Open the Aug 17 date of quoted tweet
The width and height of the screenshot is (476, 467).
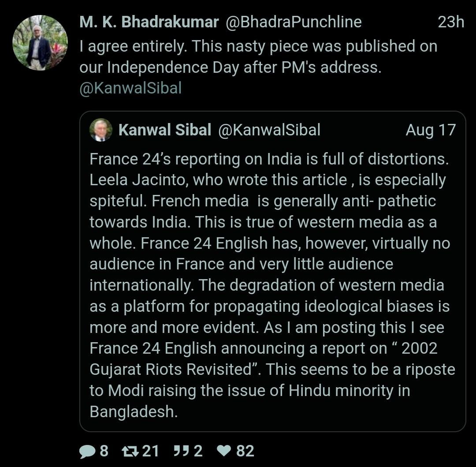[430, 130]
